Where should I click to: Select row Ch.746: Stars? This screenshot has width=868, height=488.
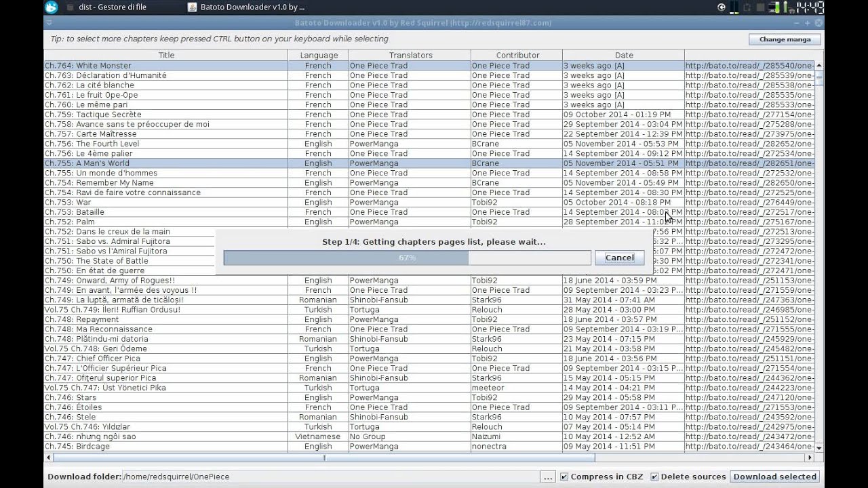coord(429,397)
